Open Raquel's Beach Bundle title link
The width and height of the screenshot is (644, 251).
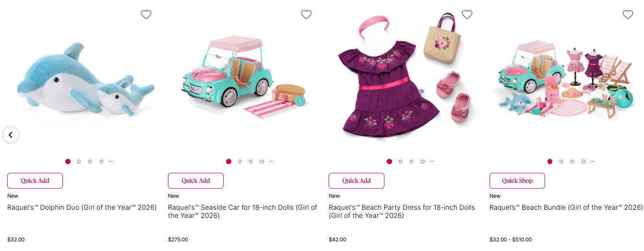pyautogui.click(x=566, y=207)
